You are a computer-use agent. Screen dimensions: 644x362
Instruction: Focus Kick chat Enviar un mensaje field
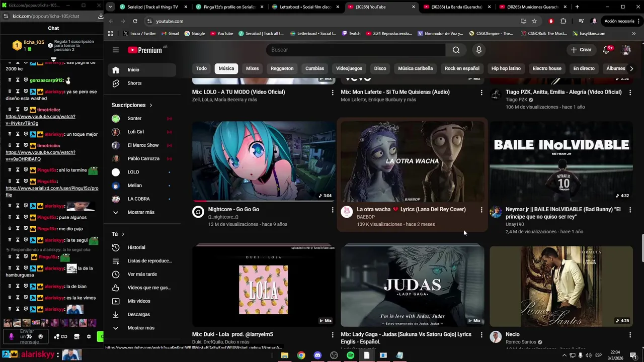(x=27, y=337)
